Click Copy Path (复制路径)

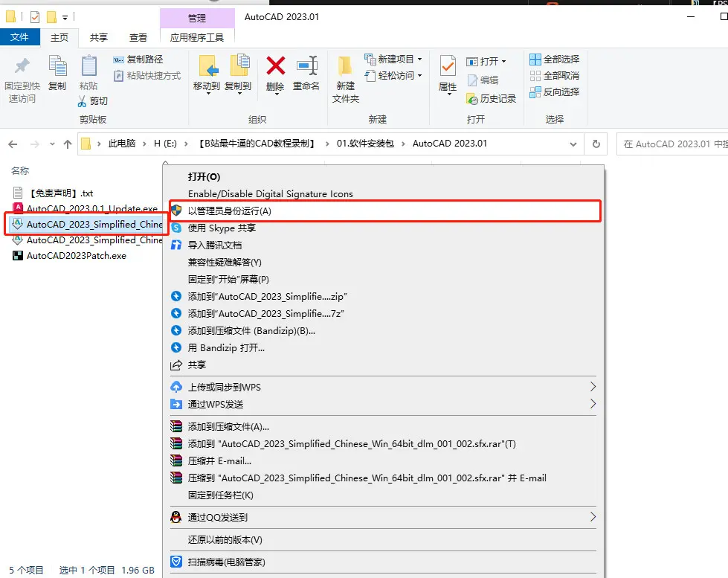pos(138,60)
